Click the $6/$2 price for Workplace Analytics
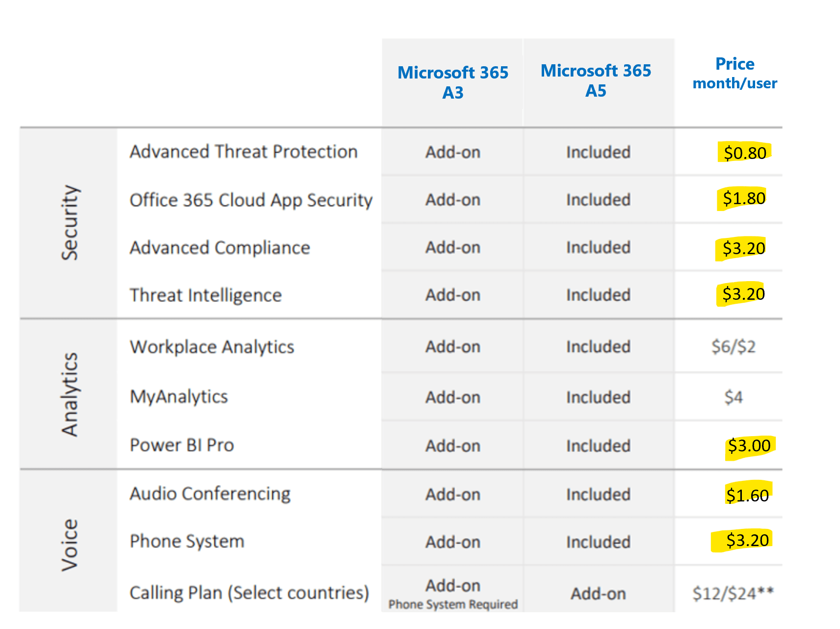The width and height of the screenshot is (840, 629). coord(734,347)
